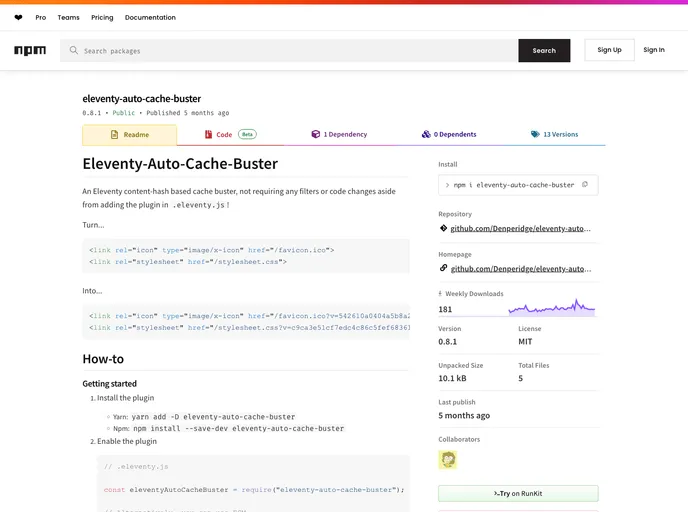This screenshot has width=688, height=512.
Task: Click the 'yarn add -D eleventy-auto-cache-buster' command
Action: pyautogui.click(x=213, y=417)
